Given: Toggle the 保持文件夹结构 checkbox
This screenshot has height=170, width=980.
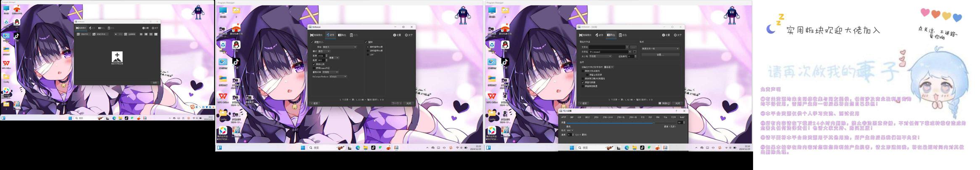Looking at the screenshot, I should point(582,71).
